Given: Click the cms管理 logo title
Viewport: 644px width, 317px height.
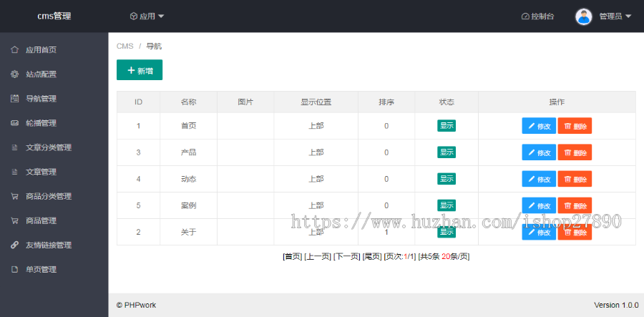Looking at the screenshot, I should tap(54, 16).
